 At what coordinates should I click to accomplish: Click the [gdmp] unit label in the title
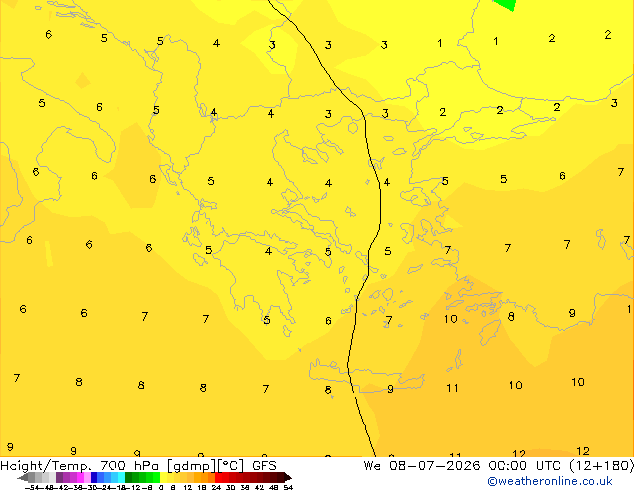click(192, 466)
